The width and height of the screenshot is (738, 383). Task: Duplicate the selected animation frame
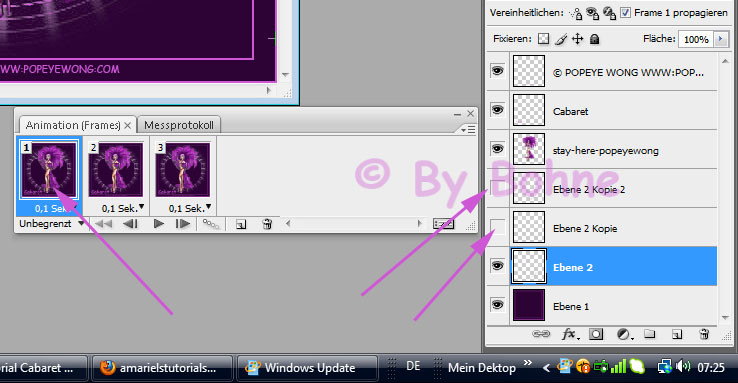click(x=241, y=224)
